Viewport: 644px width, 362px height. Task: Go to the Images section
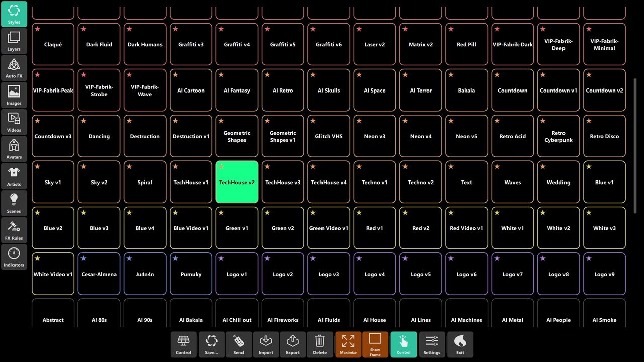14,95
